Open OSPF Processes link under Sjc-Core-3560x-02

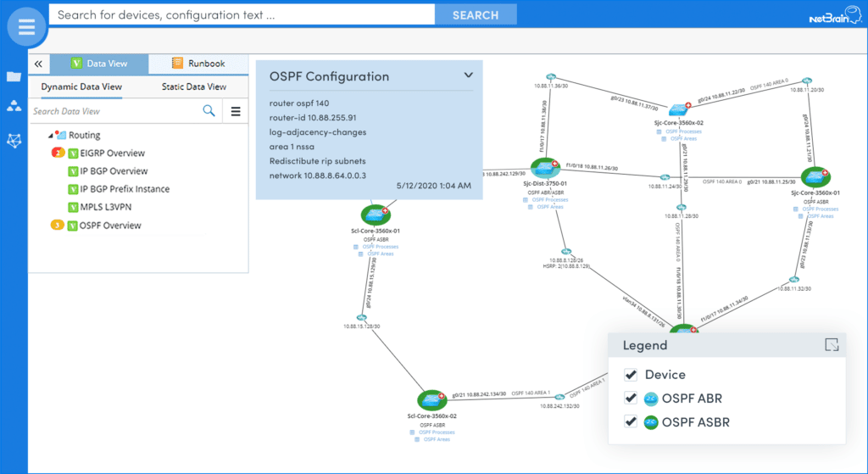pyautogui.click(x=683, y=131)
